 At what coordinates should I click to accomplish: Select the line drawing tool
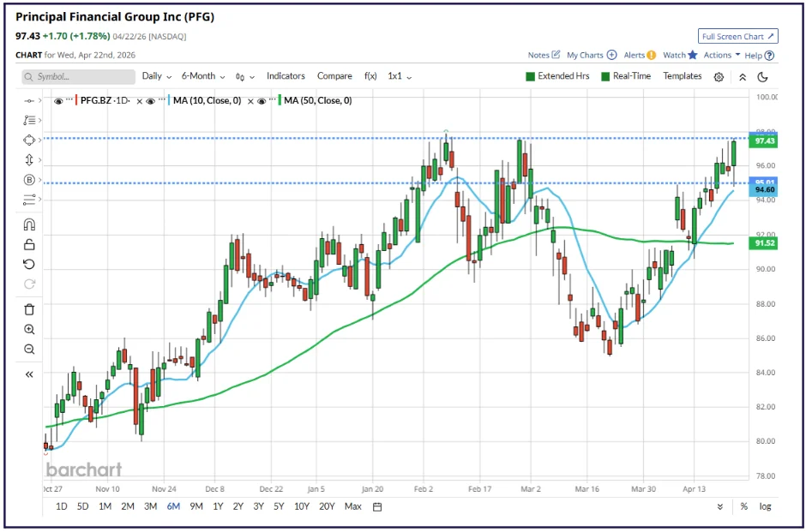(29, 101)
